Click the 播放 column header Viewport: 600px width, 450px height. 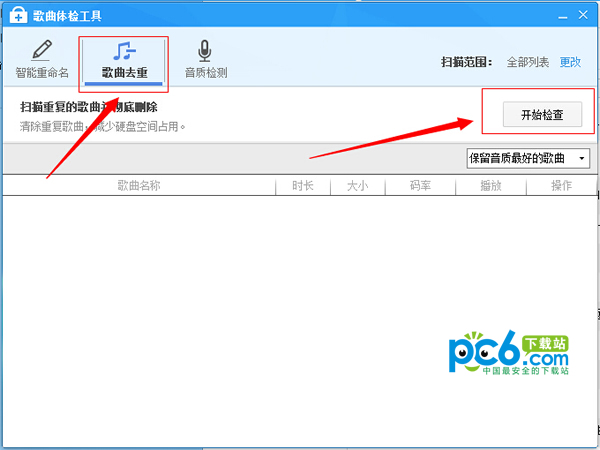tap(490, 186)
